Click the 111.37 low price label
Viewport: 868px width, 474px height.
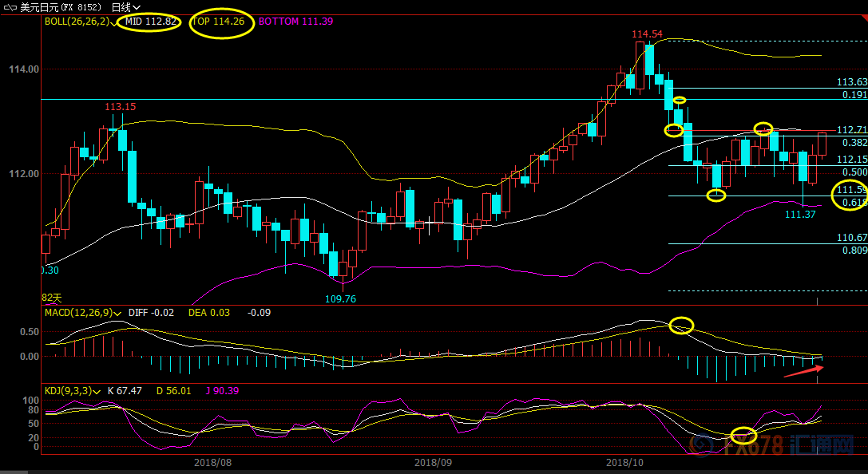pyautogui.click(x=800, y=214)
